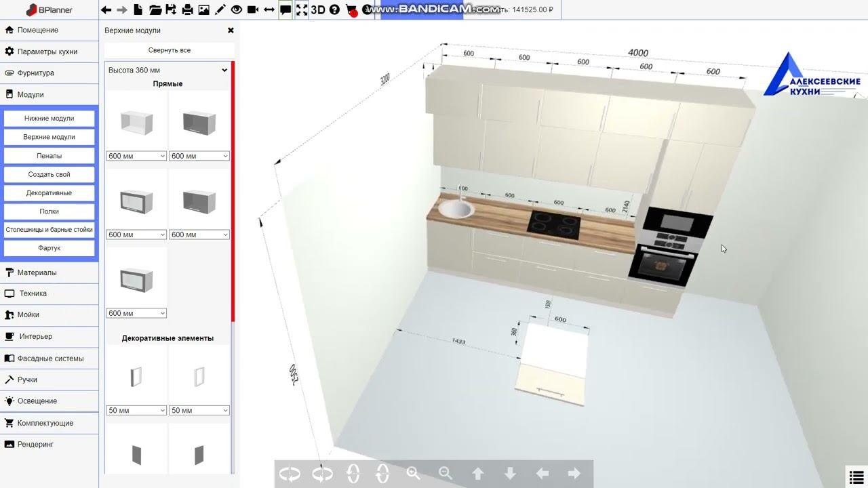Pan the view down with the down arrow

(510, 474)
